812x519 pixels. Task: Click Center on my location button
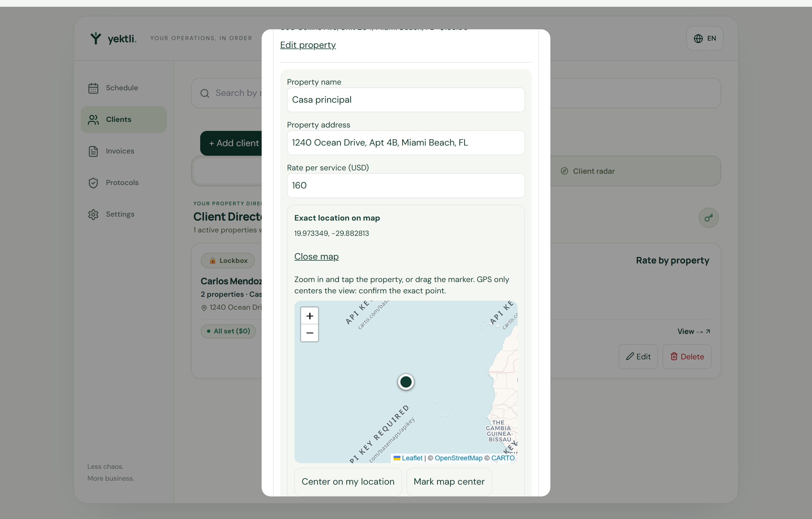click(348, 481)
